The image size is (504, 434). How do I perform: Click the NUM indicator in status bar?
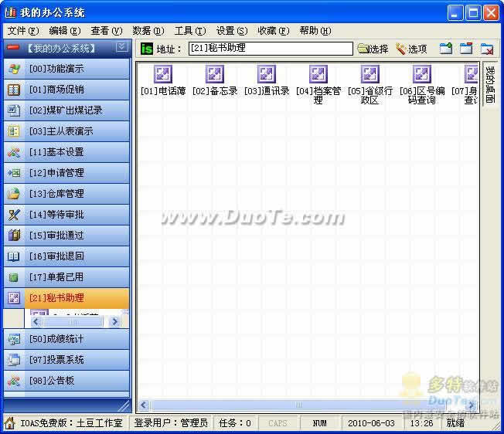point(319,423)
